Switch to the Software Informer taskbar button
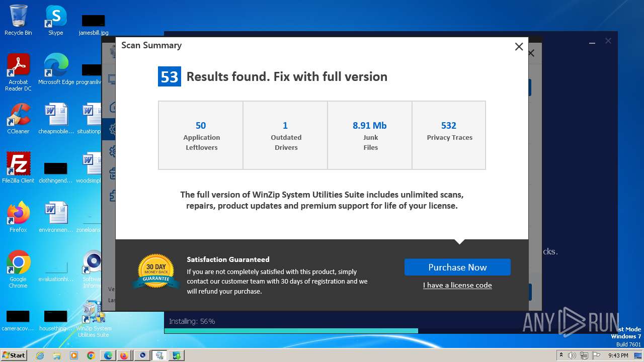This screenshot has height=362, width=644. pyautogui.click(x=142, y=355)
